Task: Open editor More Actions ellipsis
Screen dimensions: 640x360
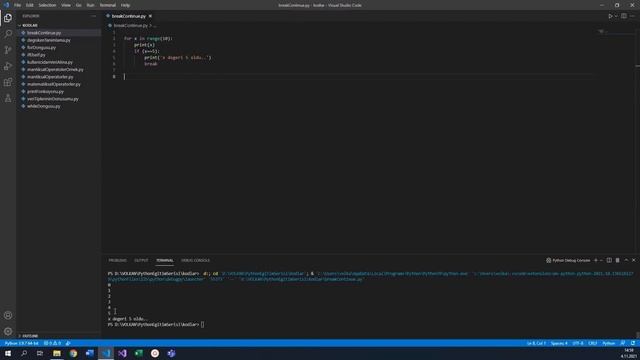Action: coord(632,16)
